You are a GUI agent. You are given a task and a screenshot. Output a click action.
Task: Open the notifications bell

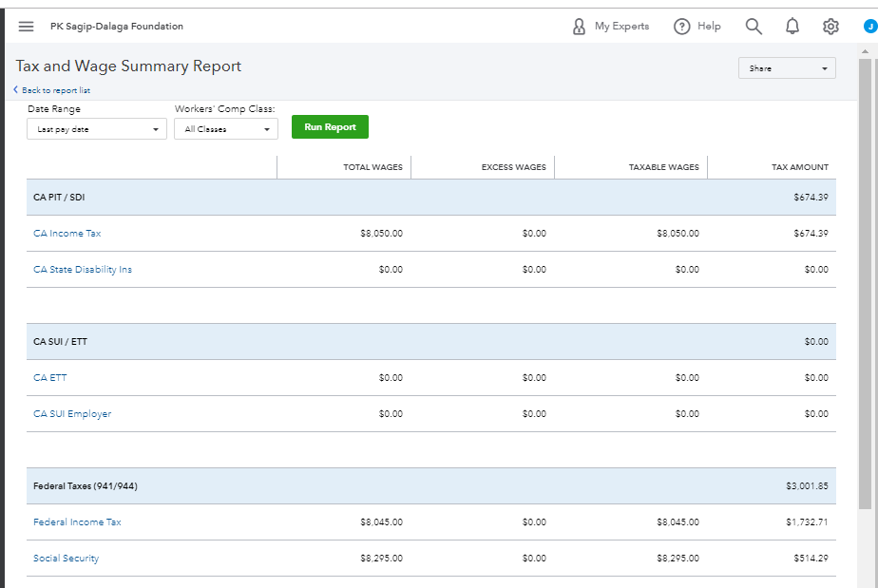click(x=792, y=26)
